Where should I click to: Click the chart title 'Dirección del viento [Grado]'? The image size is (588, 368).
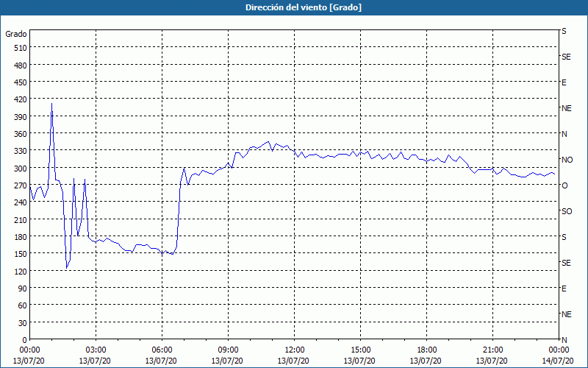(304, 7)
